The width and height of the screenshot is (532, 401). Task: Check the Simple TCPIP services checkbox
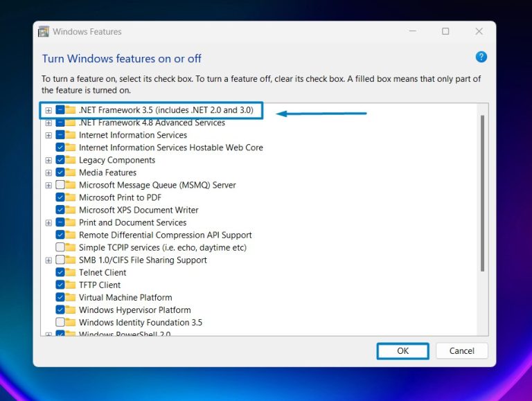[60, 247]
